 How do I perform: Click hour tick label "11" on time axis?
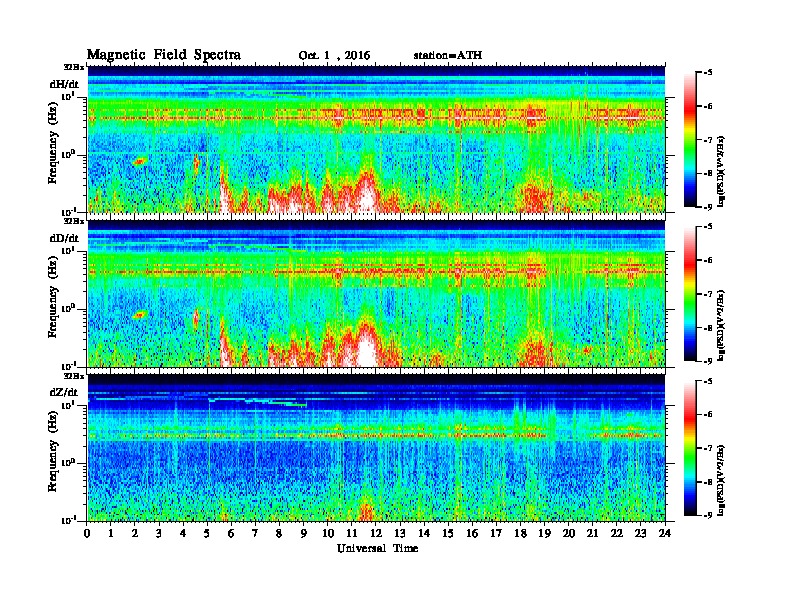click(x=352, y=534)
